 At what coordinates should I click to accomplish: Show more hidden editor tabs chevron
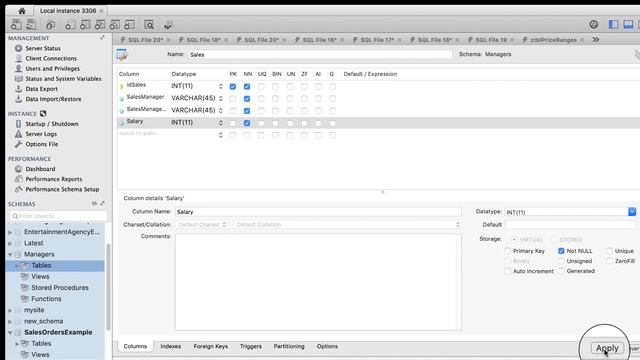tap(596, 40)
